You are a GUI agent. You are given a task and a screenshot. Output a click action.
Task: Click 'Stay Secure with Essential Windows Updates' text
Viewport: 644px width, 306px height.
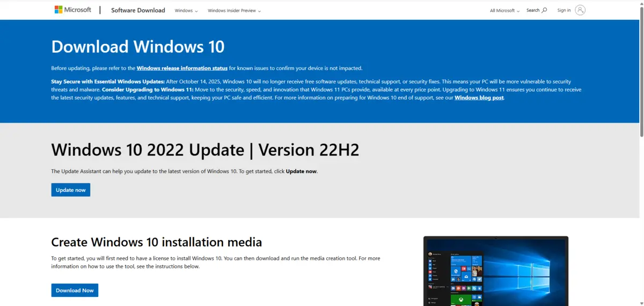108,81
